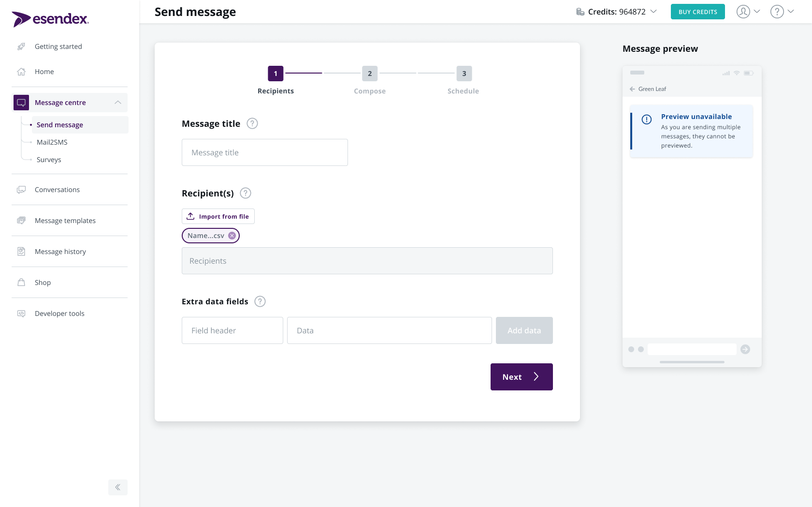Click the user profile avatar icon
The height and width of the screenshot is (507, 812).
[x=743, y=11]
